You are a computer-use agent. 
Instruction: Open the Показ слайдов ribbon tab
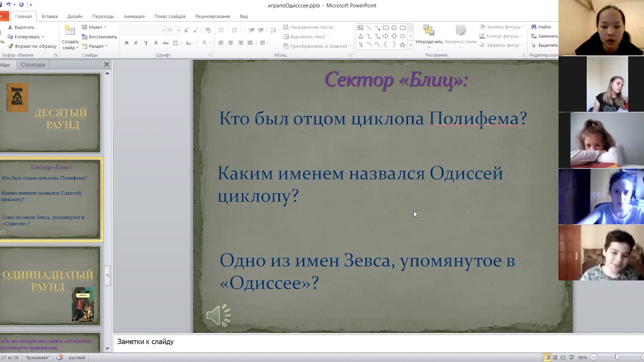pos(170,17)
